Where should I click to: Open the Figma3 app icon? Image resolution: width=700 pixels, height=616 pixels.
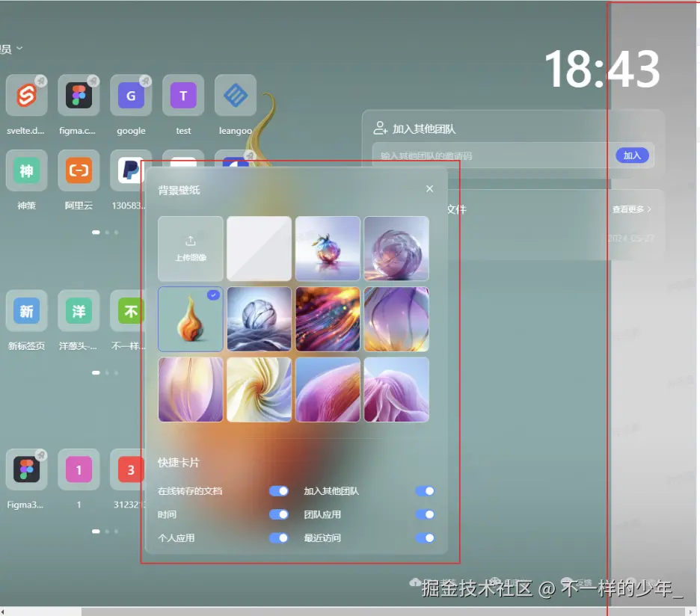point(26,469)
